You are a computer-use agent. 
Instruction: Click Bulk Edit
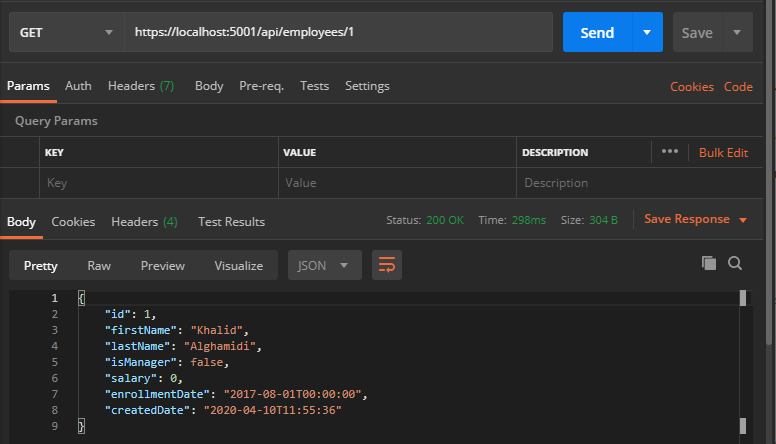[x=723, y=152]
